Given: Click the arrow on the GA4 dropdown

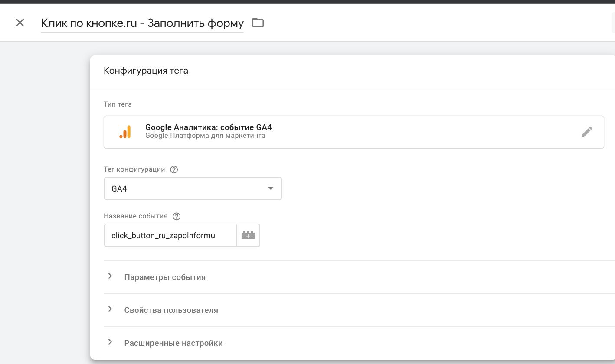Looking at the screenshot, I should point(271,188).
